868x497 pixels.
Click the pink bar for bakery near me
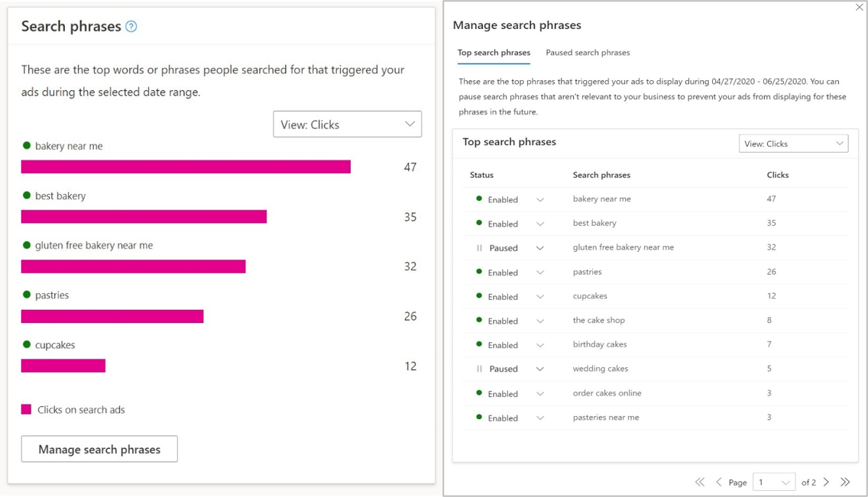point(186,167)
